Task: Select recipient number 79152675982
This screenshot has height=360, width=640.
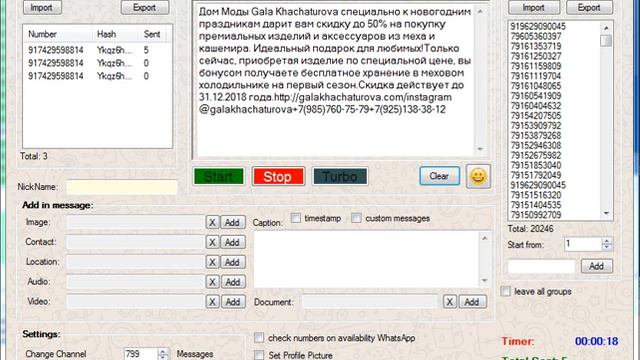Action: pyautogui.click(x=536, y=156)
